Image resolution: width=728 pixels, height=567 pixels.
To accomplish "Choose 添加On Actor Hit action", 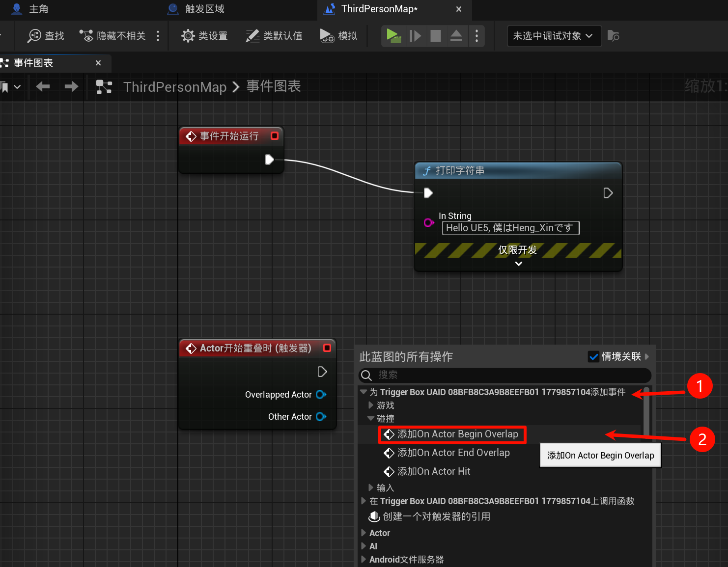I will 433,471.
